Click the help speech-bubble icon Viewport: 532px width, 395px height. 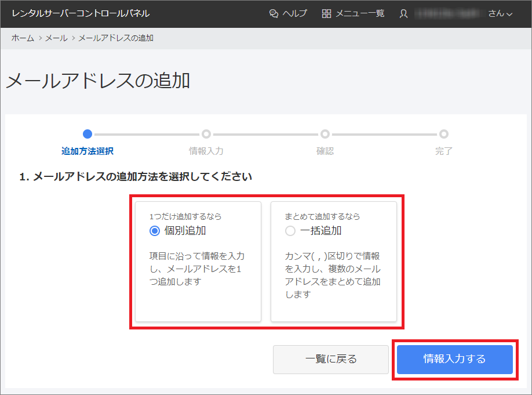pos(274,13)
